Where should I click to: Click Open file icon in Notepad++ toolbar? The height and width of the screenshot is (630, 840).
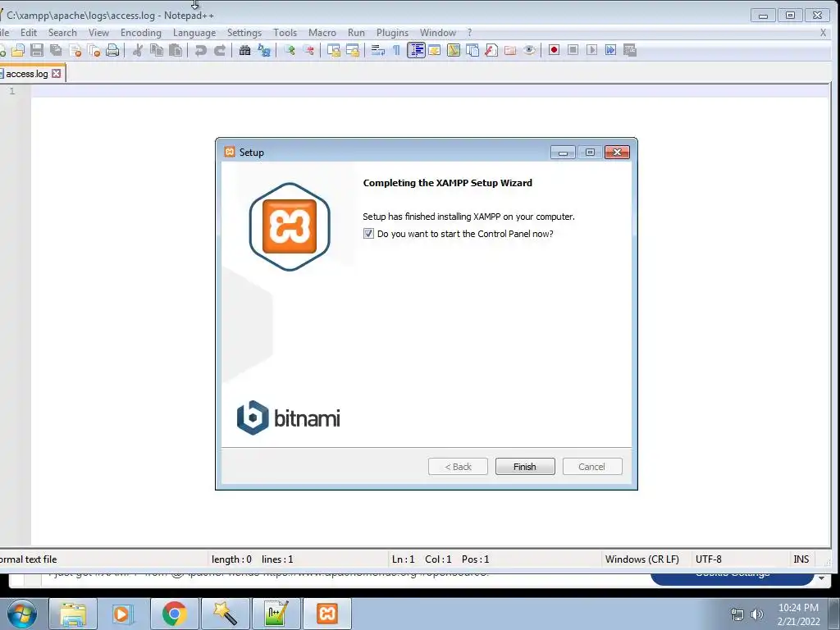point(18,50)
